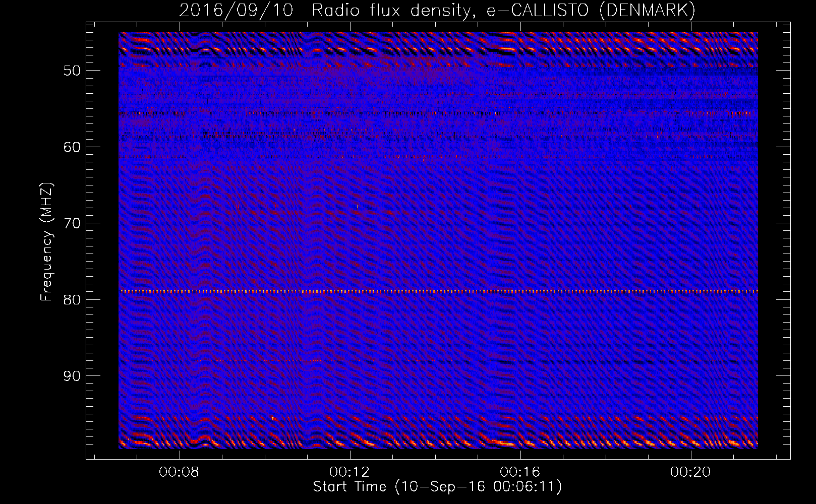The width and height of the screenshot is (816, 504).
Task: Click the 00:12 time tick label
Action: [349, 472]
